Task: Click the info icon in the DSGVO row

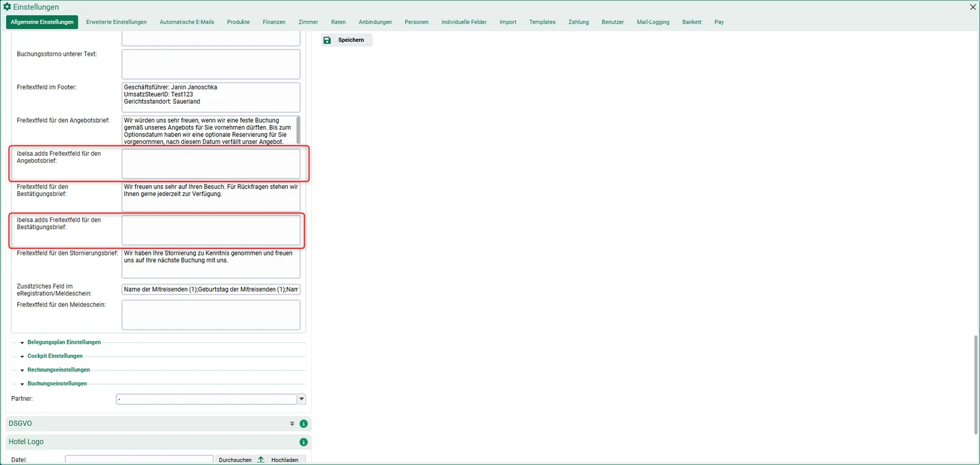Action: (303, 423)
